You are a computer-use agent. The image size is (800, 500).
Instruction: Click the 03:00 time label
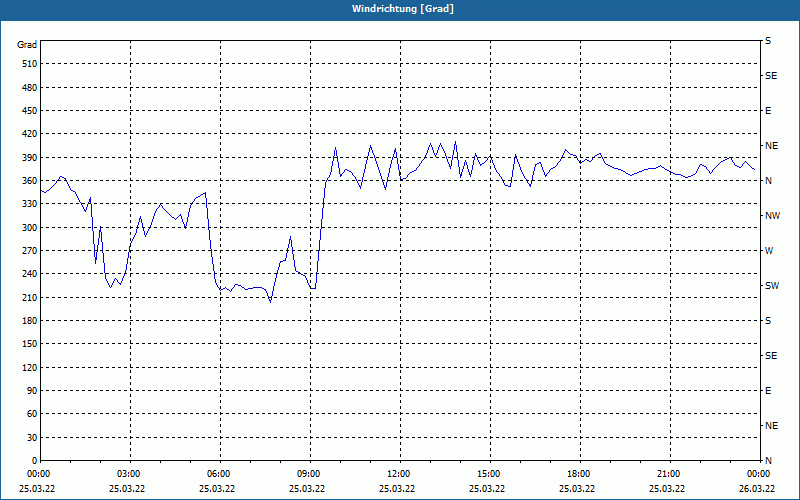[128, 474]
